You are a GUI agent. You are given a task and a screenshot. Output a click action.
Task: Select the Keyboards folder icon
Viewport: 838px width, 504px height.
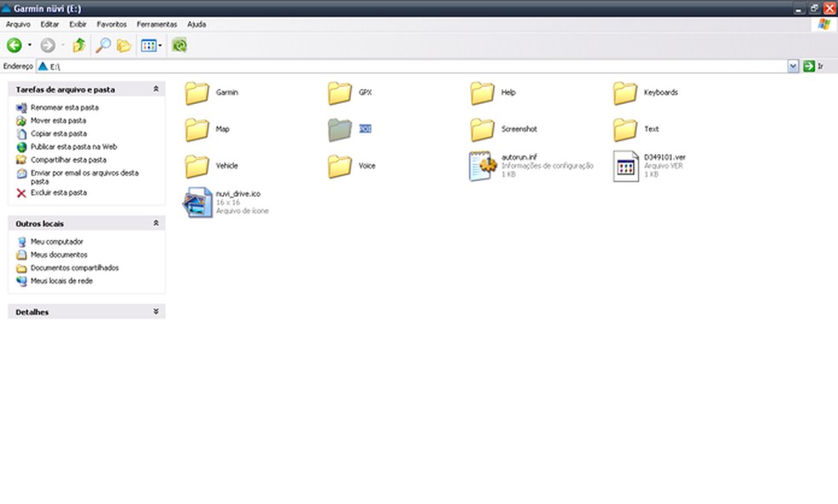pyautogui.click(x=625, y=93)
